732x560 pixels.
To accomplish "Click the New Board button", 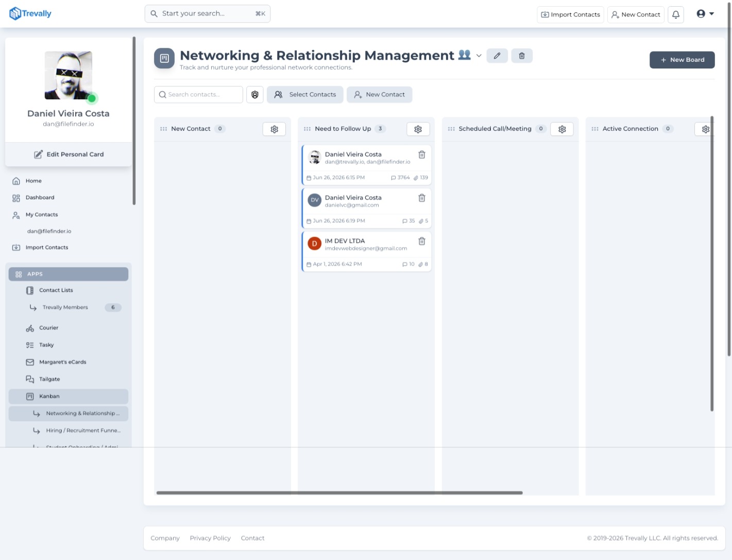I will [x=682, y=60].
